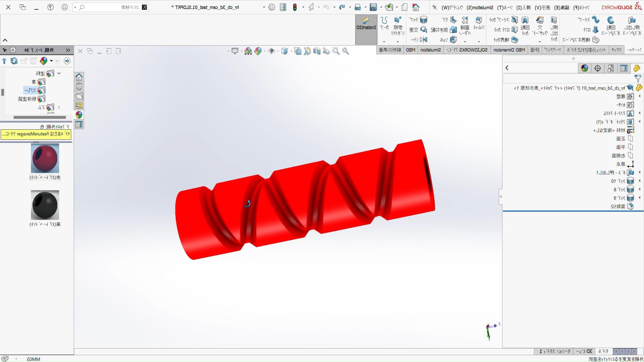This screenshot has height=362, width=644.
Task: Expand the ゴム appearance folder
Action: (59, 107)
